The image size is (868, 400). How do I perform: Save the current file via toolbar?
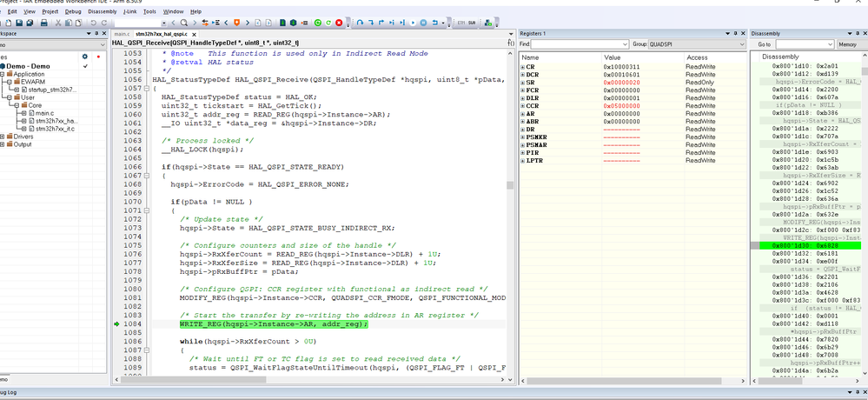(x=19, y=23)
